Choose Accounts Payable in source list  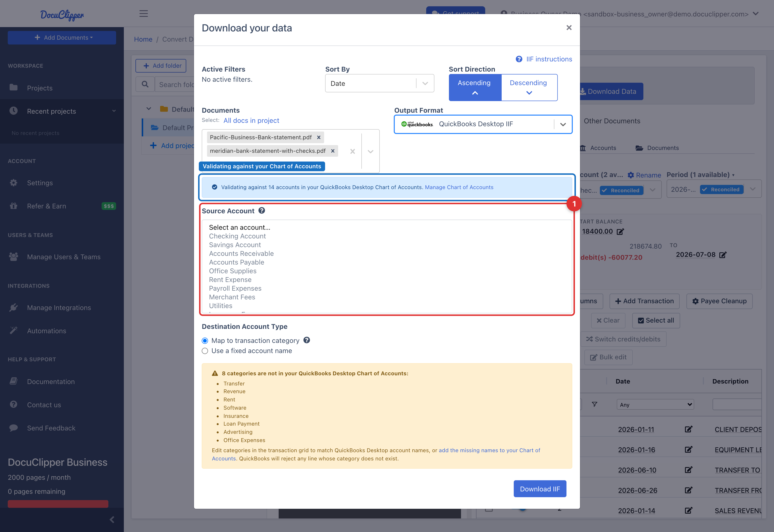[x=236, y=262]
